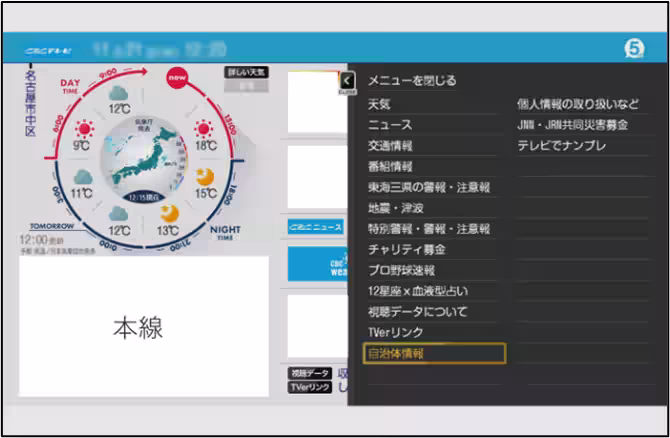This screenshot has height=438, width=670.
Task: Select the highlighted 自治体情報 item
Action: coord(434,353)
